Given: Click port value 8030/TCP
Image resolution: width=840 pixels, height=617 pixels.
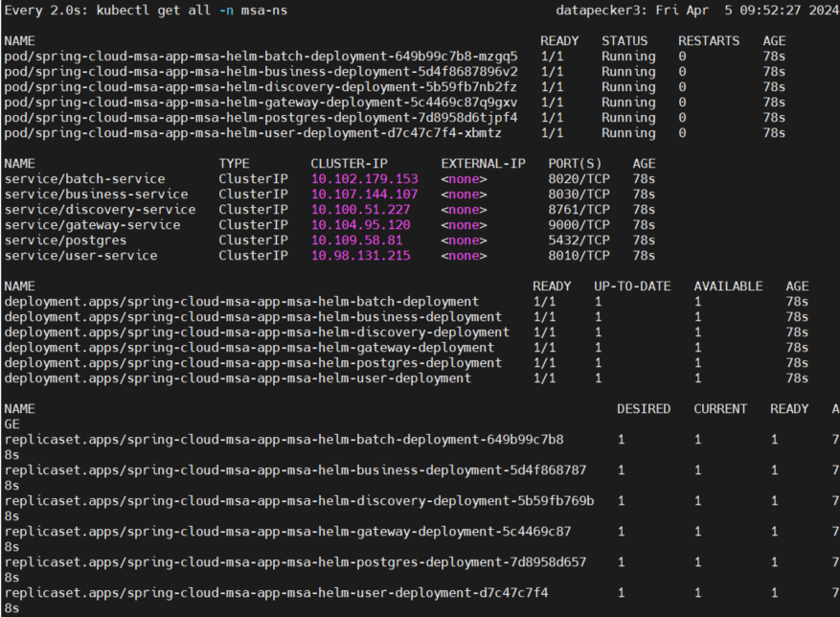Looking at the screenshot, I should pyautogui.click(x=579, y=194).
